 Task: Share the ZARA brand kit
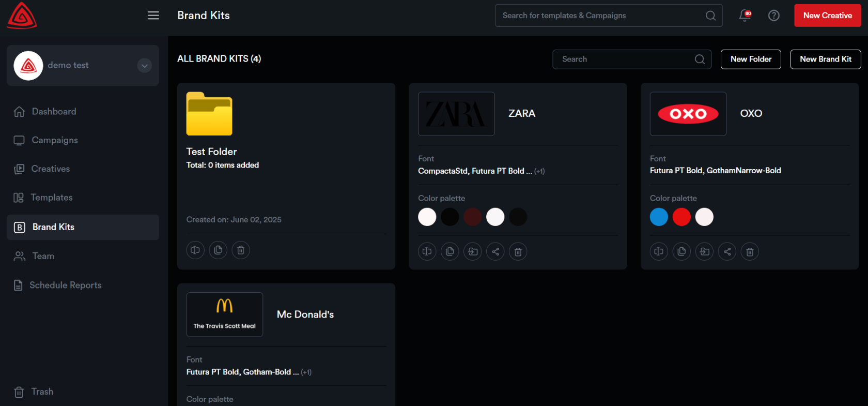click(x=495, y=252)
